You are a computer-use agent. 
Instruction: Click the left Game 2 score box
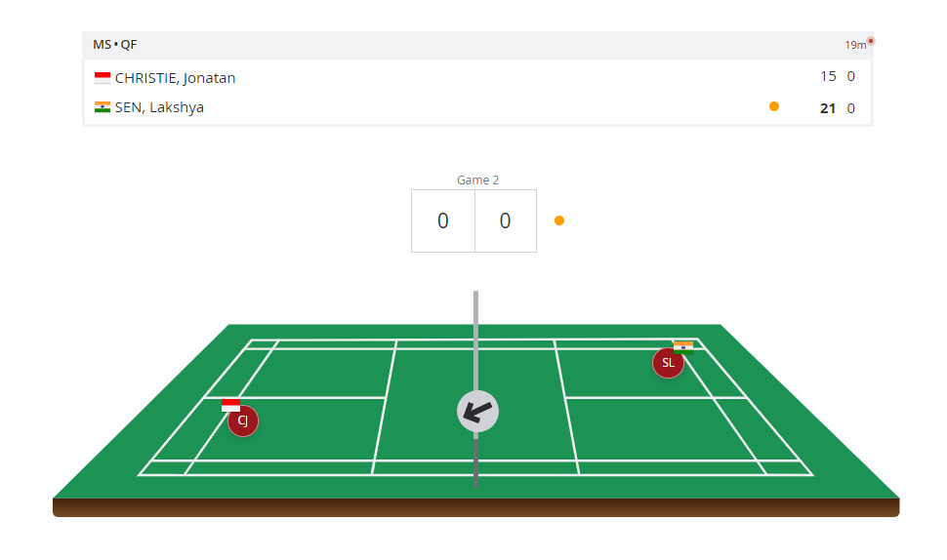tap(443, 220)
